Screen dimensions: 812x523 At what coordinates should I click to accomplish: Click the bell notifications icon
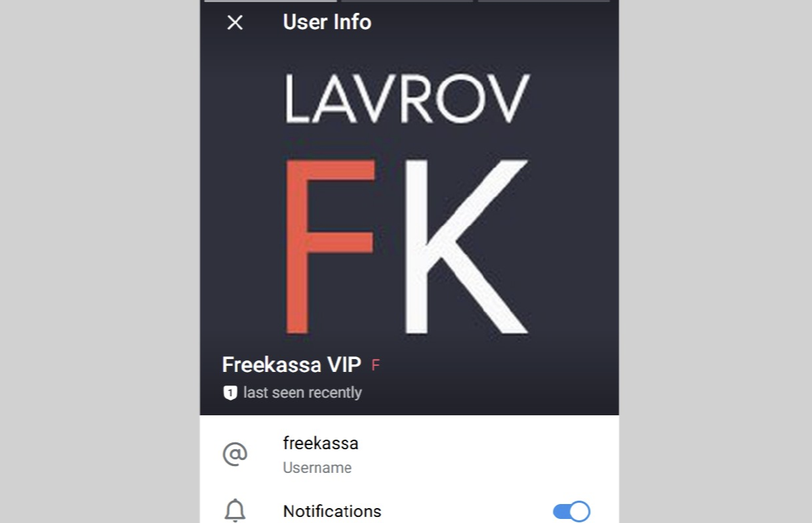(x=235, y=511)
